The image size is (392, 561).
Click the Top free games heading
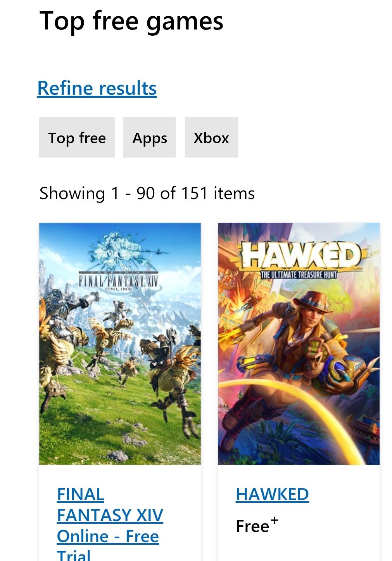tap(131, 21)
